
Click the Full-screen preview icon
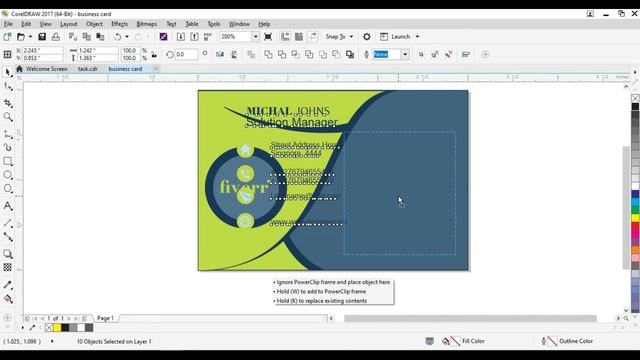coord(268,37)
